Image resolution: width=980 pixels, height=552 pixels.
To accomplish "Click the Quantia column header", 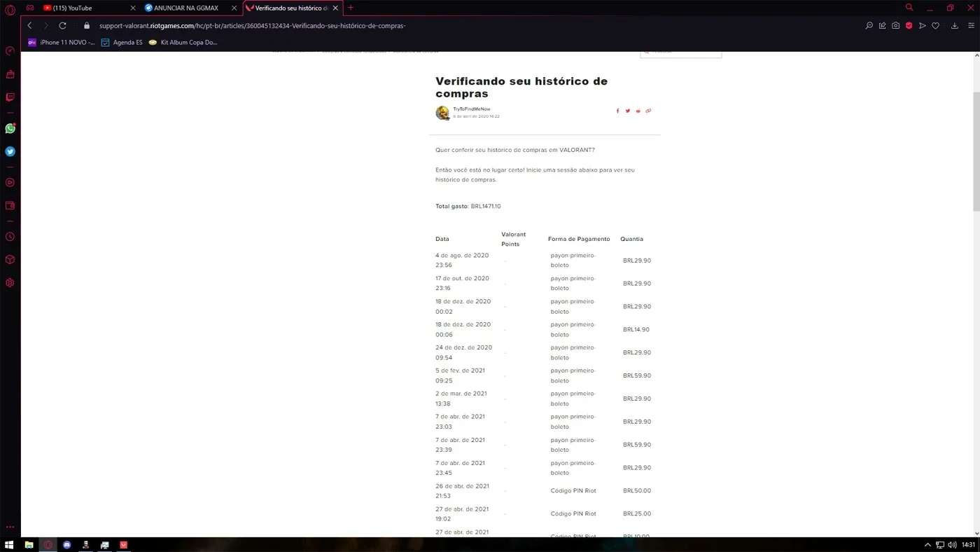I will [631, 239].
